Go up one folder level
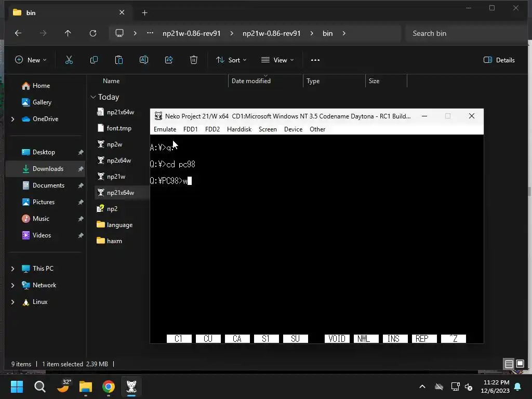 (x=68, y=33)
